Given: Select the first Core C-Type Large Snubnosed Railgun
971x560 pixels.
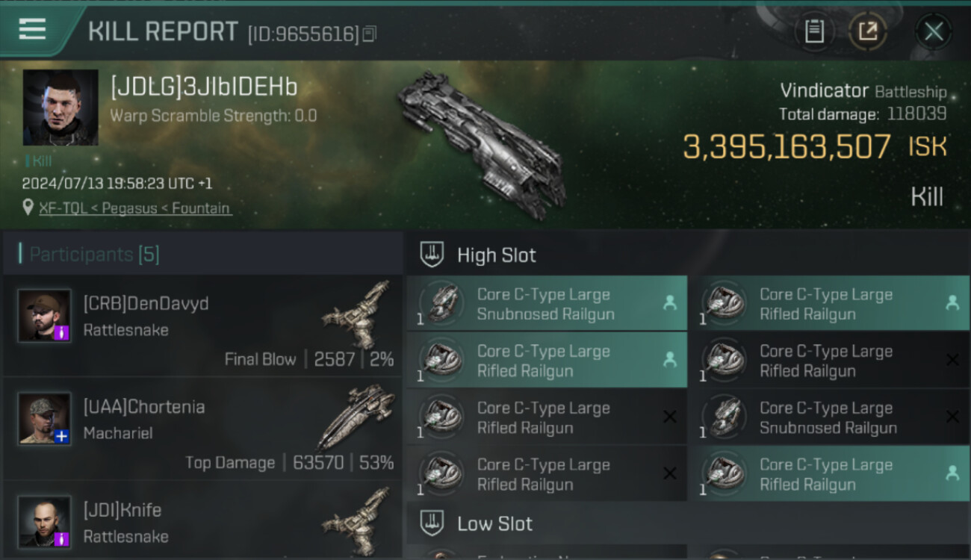Looking at the screenshot, I should (x=547, y=304).
